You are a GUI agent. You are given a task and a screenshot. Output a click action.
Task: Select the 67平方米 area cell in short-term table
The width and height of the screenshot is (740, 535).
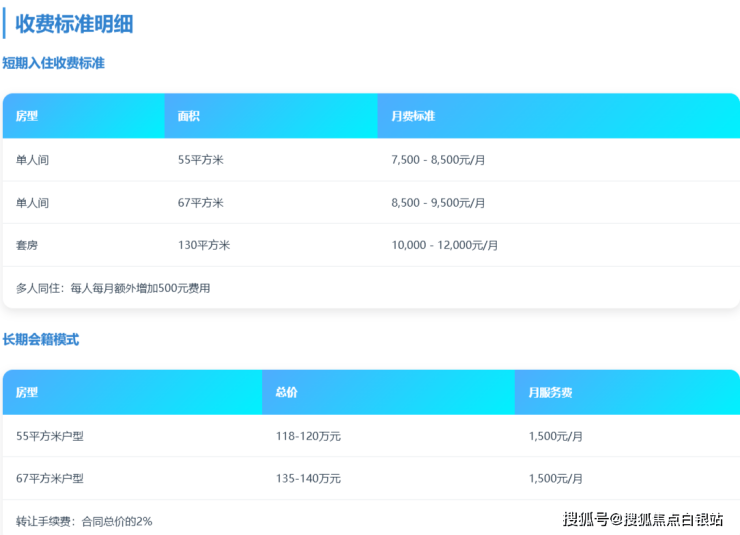200,203
